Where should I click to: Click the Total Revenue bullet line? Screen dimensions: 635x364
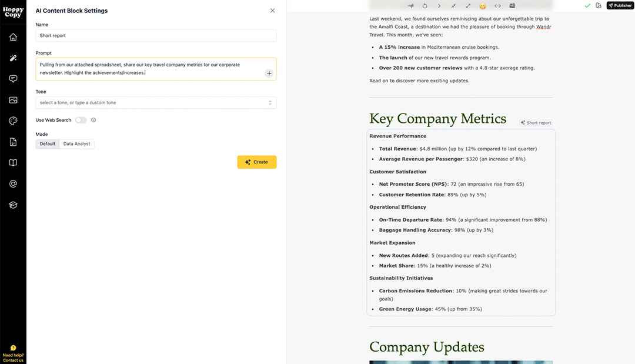click(x=457, y=149)
